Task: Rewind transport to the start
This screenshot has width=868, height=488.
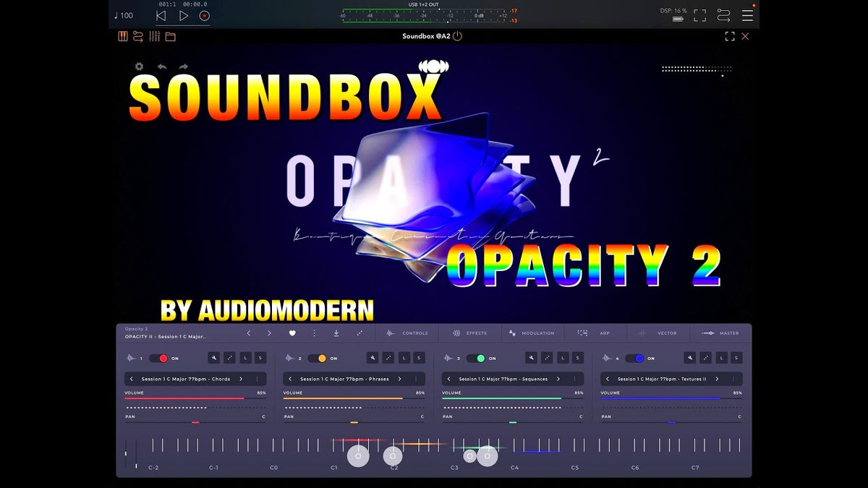Action: coord(161,15)
